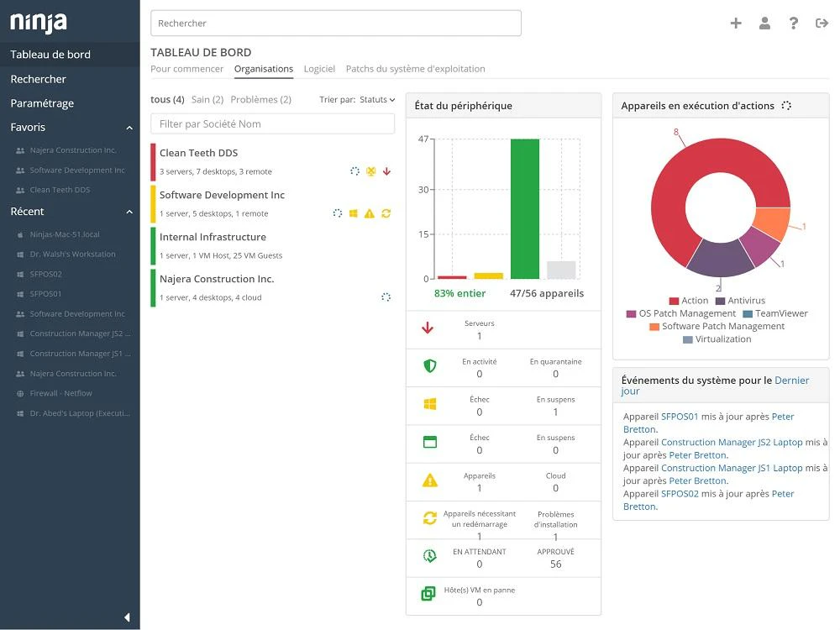Click the pending approvals clock icon
Screen dimensions: 840x630
(429, 556)
